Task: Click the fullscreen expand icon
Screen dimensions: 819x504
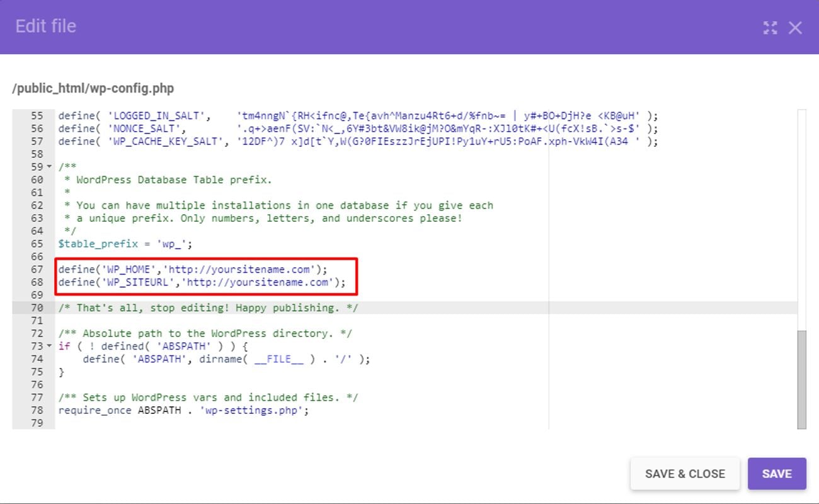Action: point(770,28)
